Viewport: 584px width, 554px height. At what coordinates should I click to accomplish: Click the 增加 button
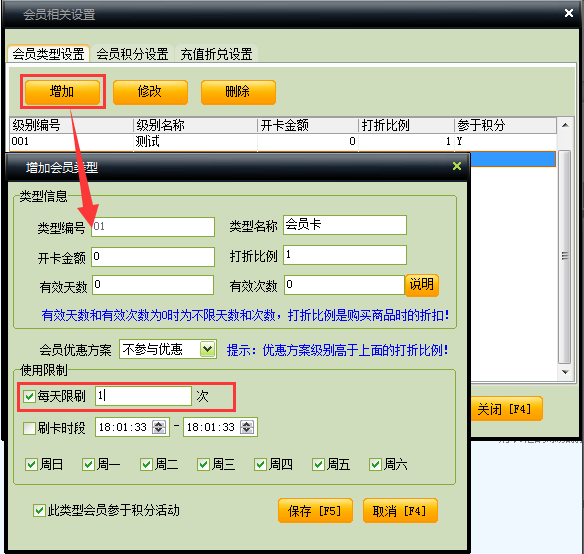click(x=62, y=92)
